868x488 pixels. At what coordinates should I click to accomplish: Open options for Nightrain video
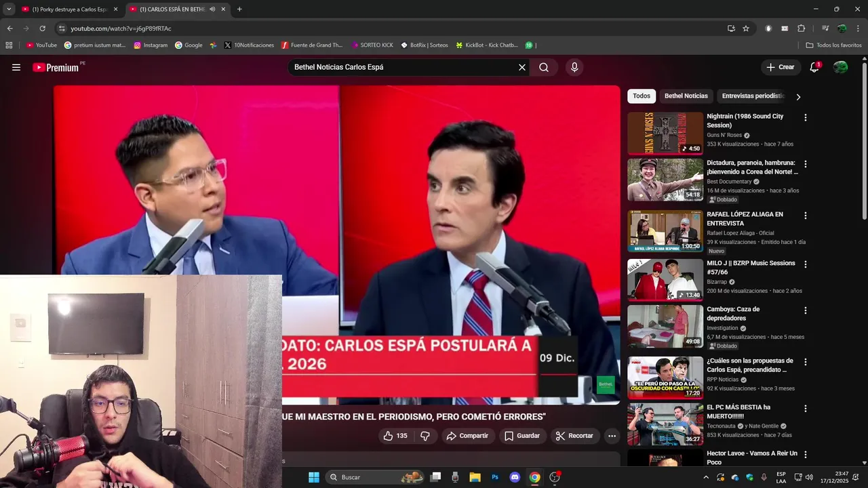point(805,117)
